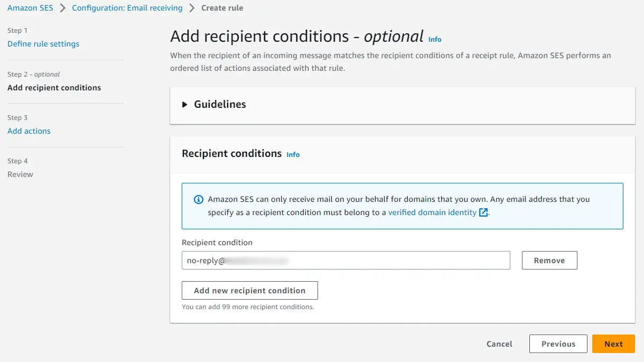Open Step 1 Define rule settings
The image size is (644, 362).
(x=43, y=44)
